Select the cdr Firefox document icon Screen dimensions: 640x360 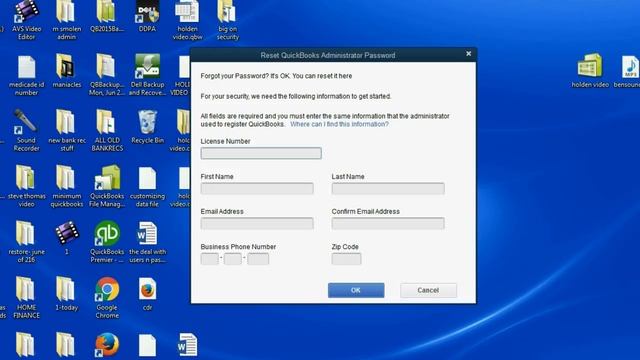[x=147, y=294]
